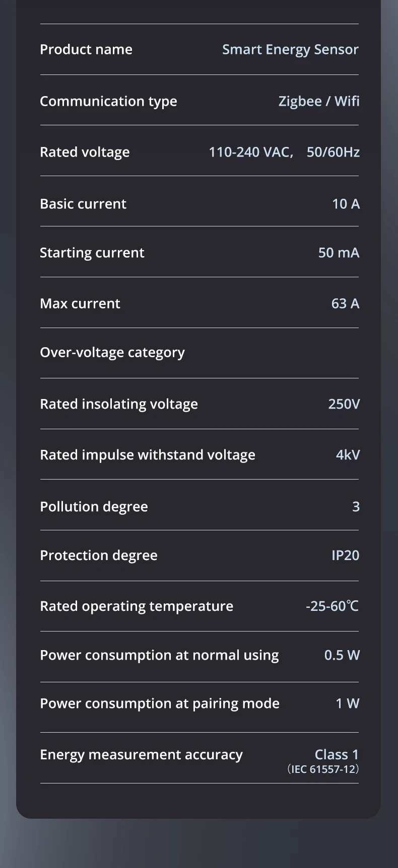Screen dimensions: 398x868
Task: Select the 4kV value
Action: [x=348, y=455]
